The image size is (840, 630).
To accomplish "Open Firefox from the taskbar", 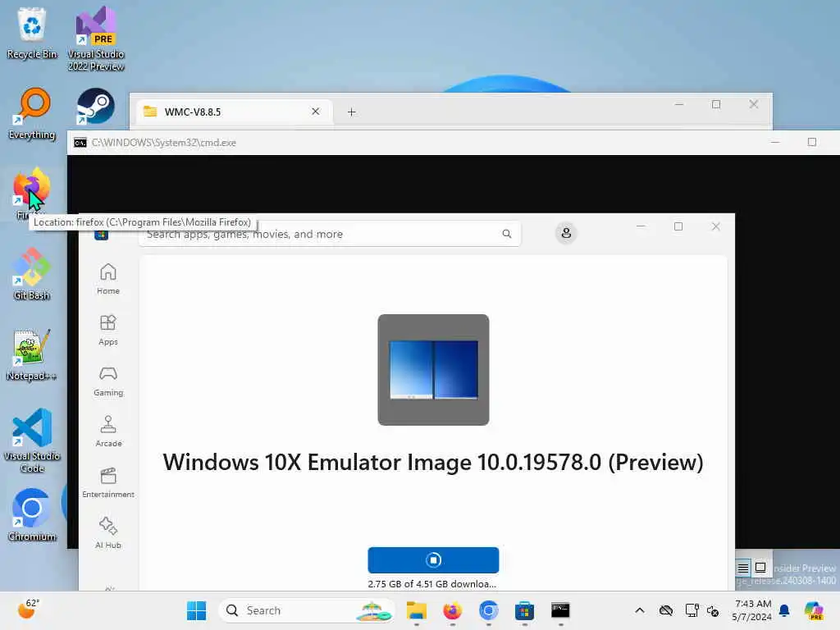I will pos(453,610).
